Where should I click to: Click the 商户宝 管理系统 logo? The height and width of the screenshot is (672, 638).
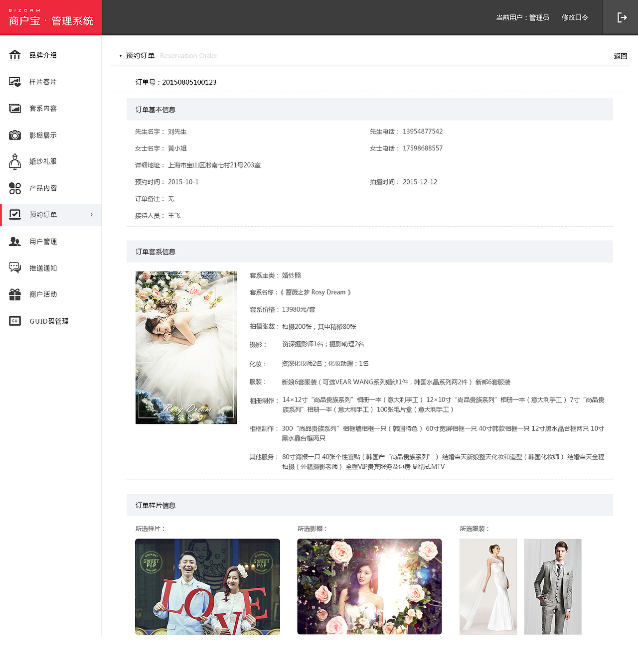click(x=51, y=17)
